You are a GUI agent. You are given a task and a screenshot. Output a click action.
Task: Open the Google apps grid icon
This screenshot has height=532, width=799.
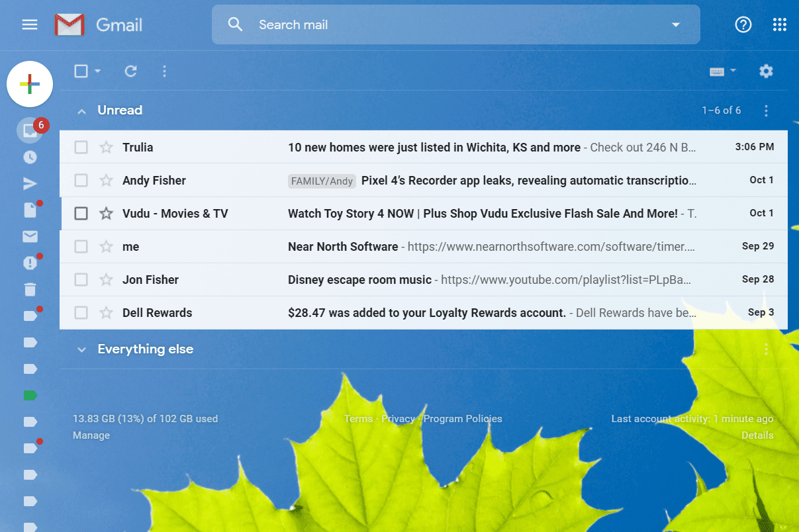pos(780,25)
